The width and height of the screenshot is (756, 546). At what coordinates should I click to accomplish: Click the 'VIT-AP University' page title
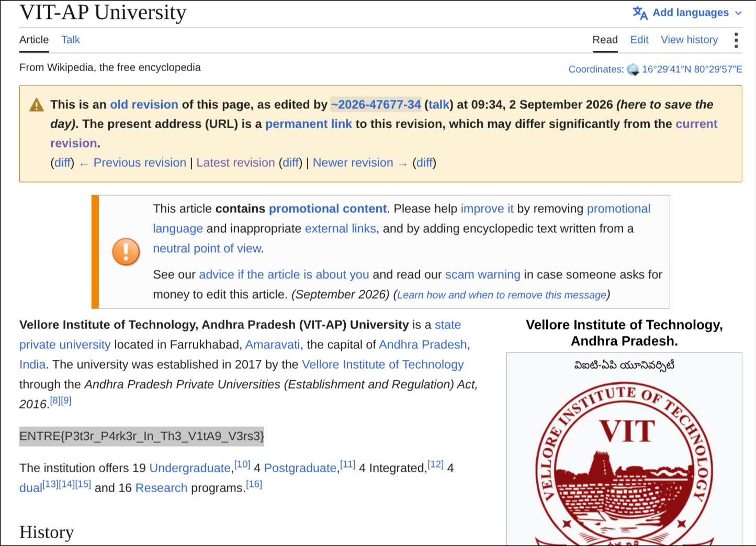pyautogui.click(x=103, y=13)
